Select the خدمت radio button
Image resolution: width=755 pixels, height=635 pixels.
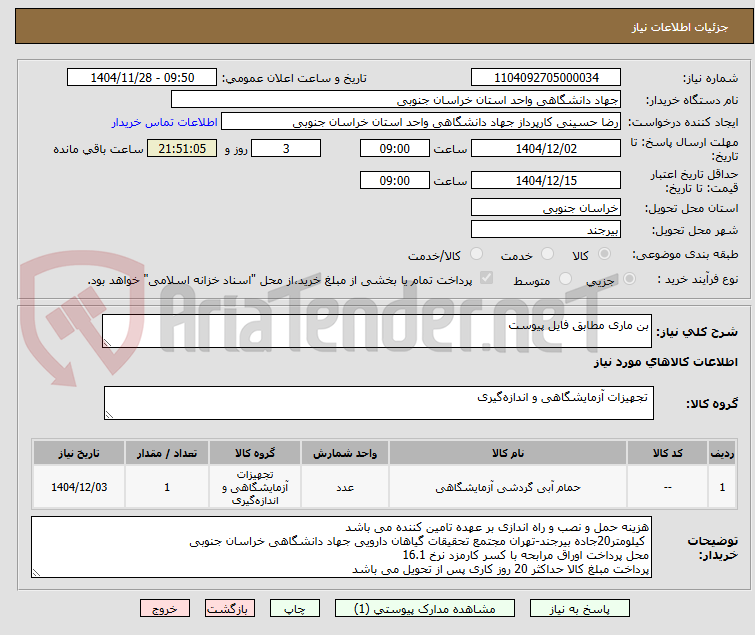point(547,254)
